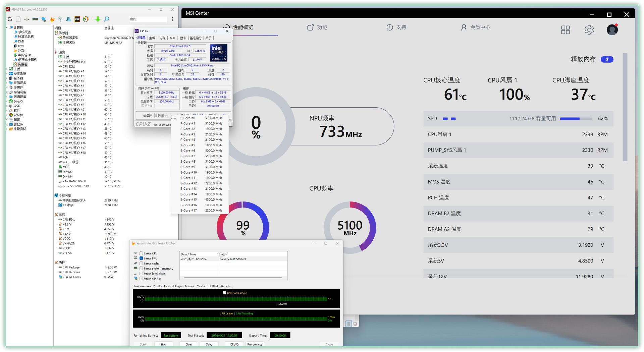Select E-Core #15 in the core list
The height and width of the screenshot is (352, 644).
pos(200,199)
